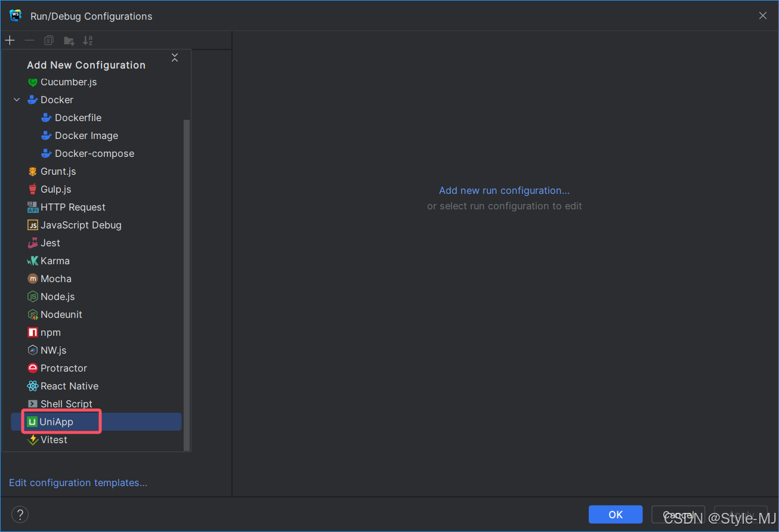The width and height of the screenshot is (779, 532).
Task: Click the Docker whale icon
Action: pyautogui.click(x=33, y=100)
